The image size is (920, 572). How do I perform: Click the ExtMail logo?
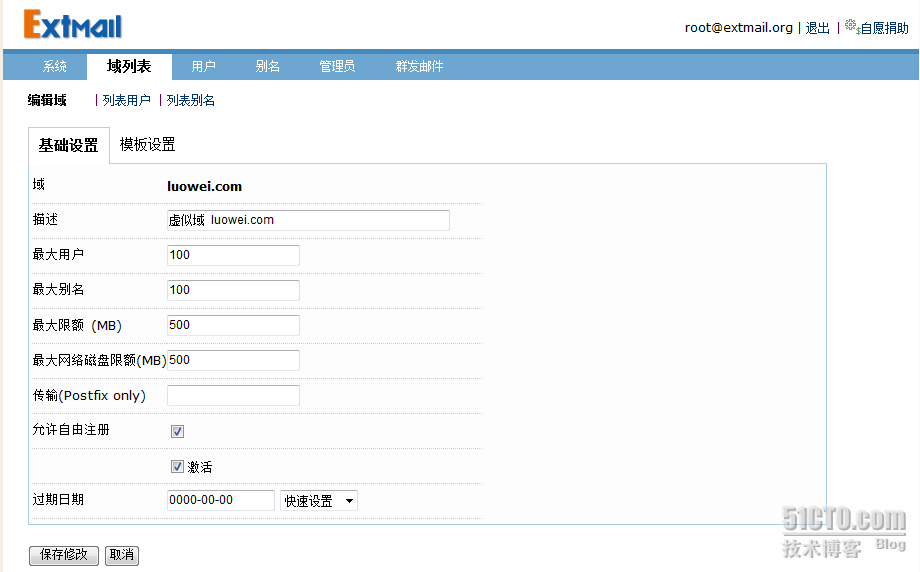(73, 25)
